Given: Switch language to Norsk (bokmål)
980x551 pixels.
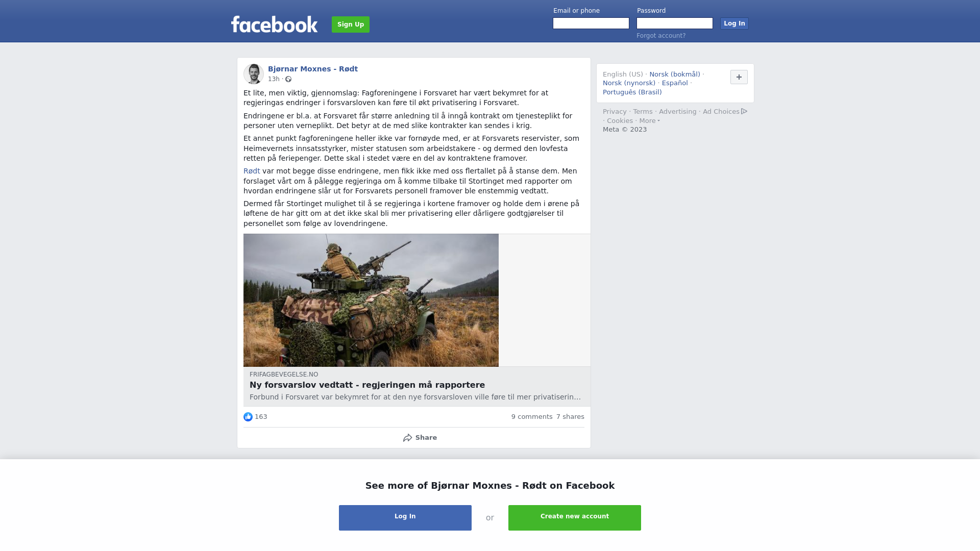Looking at the screenshot, I should (675, 74).
